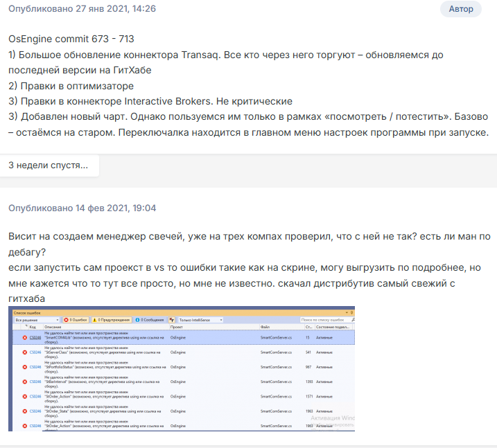Click the line "2) Правки в оптимизаторе"
Image resolution: width=497 pixels, height=448 pixels.
[71, 86]
